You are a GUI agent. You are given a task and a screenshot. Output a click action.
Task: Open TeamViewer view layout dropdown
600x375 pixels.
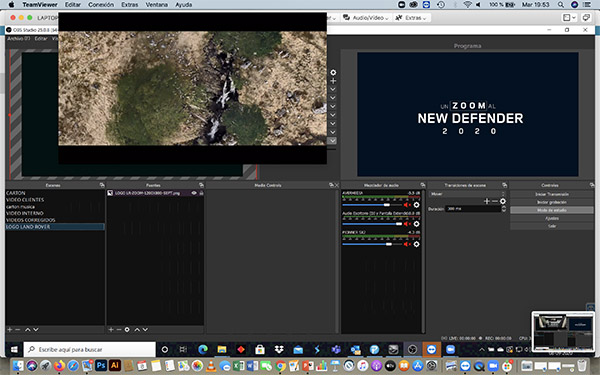569,18
